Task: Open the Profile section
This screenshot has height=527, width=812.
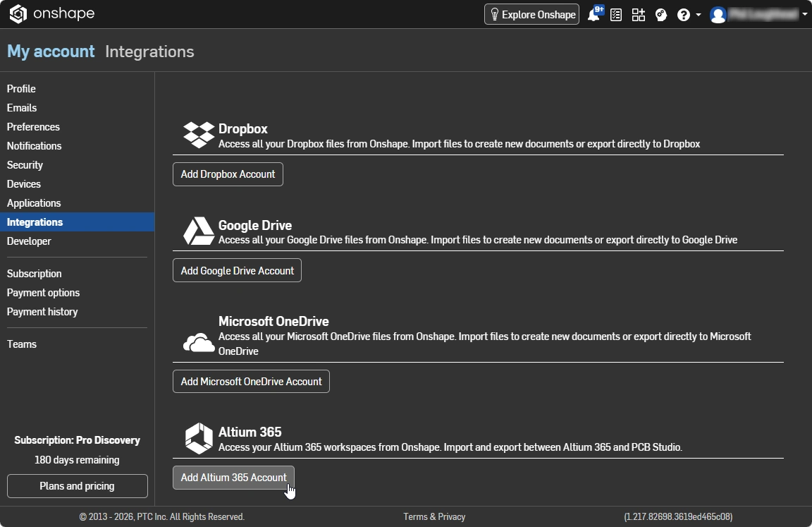Action: point(21,89)
